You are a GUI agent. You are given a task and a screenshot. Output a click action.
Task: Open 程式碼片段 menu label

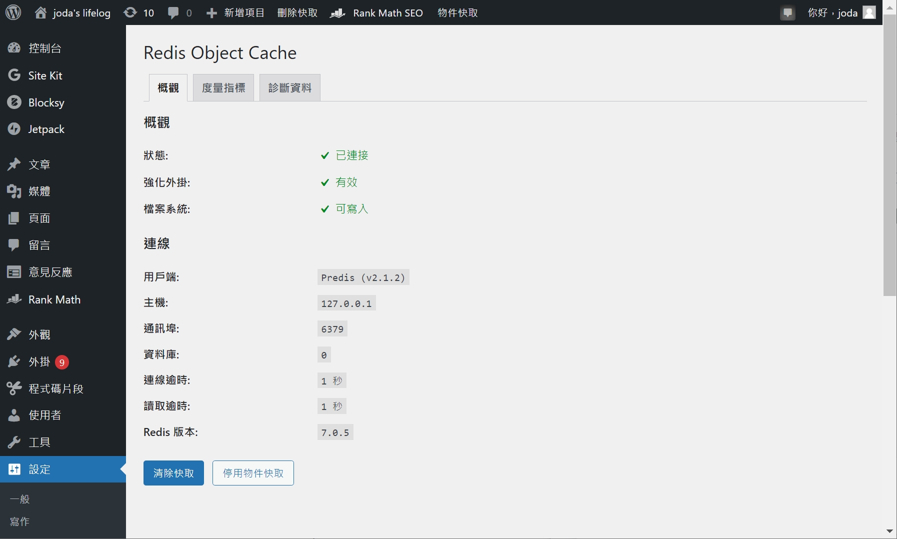click(x=56, y=389)
